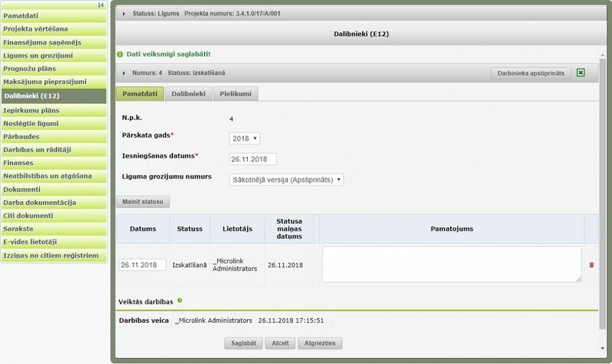Expand the Statuss: Līgums header arrow
The width and height of the screenshot is (612, 364).
tap(124, 14)
